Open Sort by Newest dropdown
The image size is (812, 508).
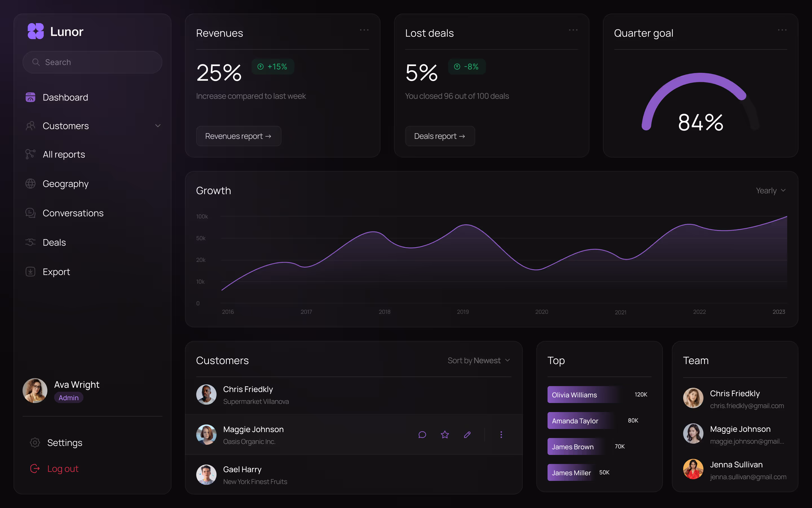click(x=479, y=360)
